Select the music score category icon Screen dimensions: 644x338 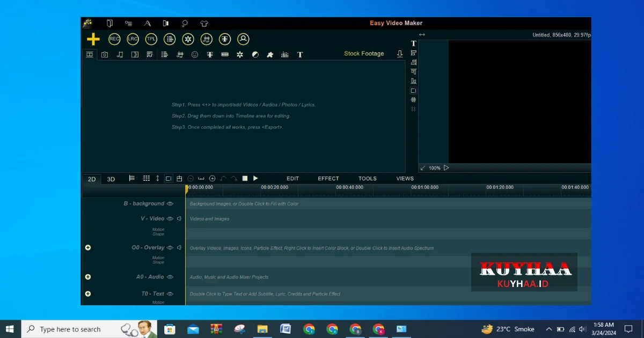coord(180,54)
